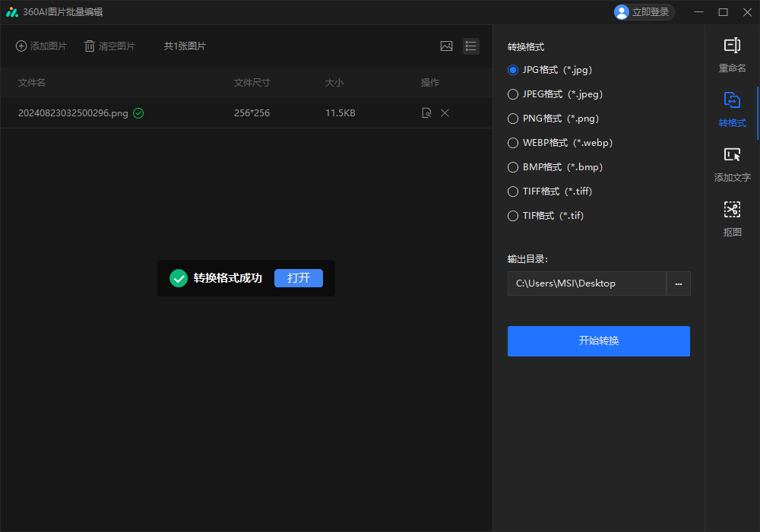760x532 pixels.
Task: Select JPEG格式 (*.jpeg) output format
Action: (513, 93)
